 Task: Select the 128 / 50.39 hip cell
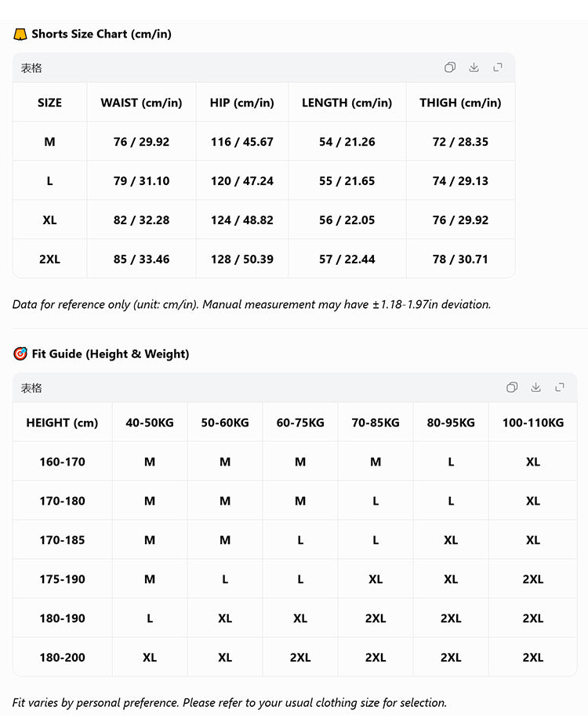pos(242,259)
